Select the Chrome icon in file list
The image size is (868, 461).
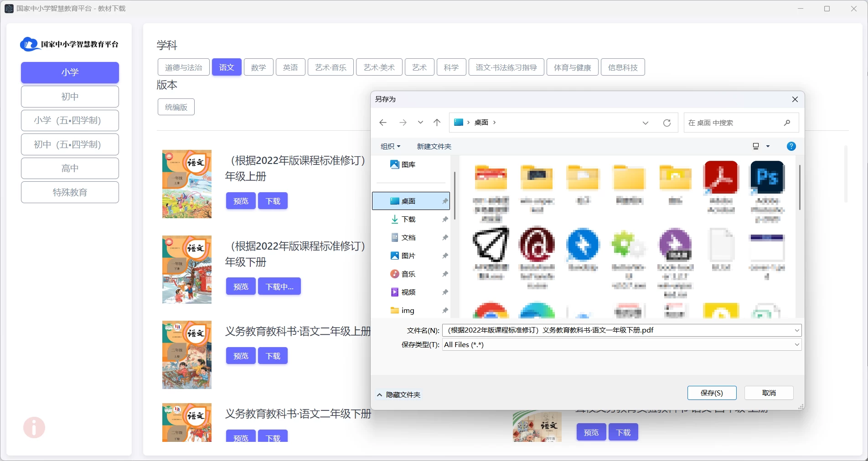(491, 310)
